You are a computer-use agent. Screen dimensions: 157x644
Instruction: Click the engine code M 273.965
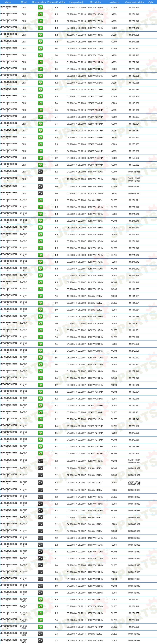pyautogui.click(x=134, y=144)
